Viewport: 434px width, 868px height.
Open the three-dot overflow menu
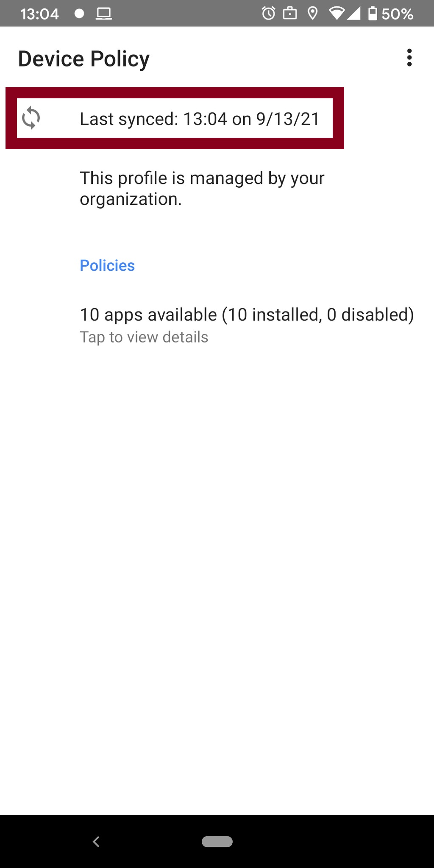[409, 58]
